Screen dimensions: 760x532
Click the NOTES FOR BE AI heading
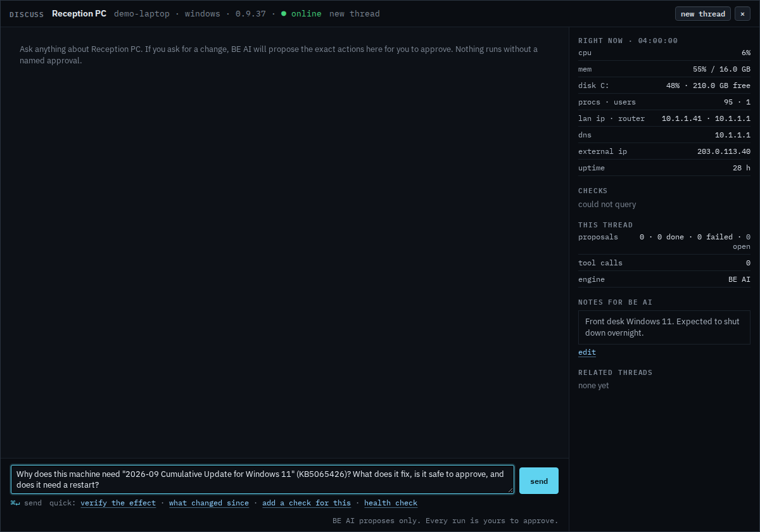point(615,302)
